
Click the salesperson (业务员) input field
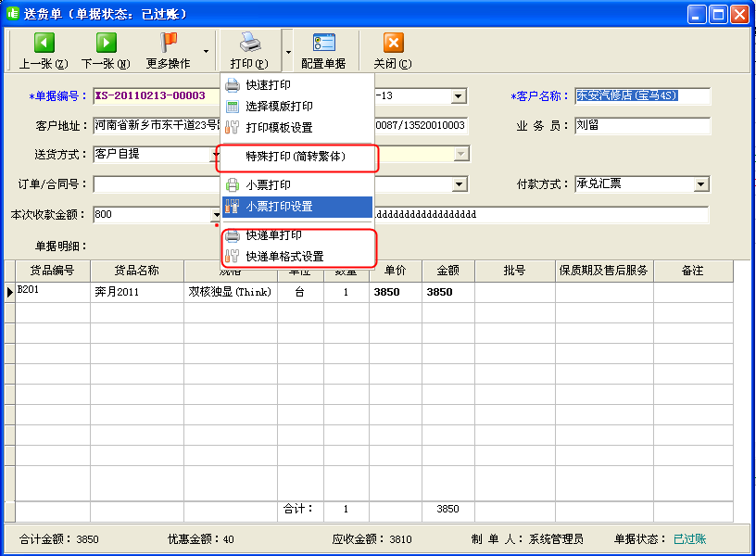pos(642,125)
